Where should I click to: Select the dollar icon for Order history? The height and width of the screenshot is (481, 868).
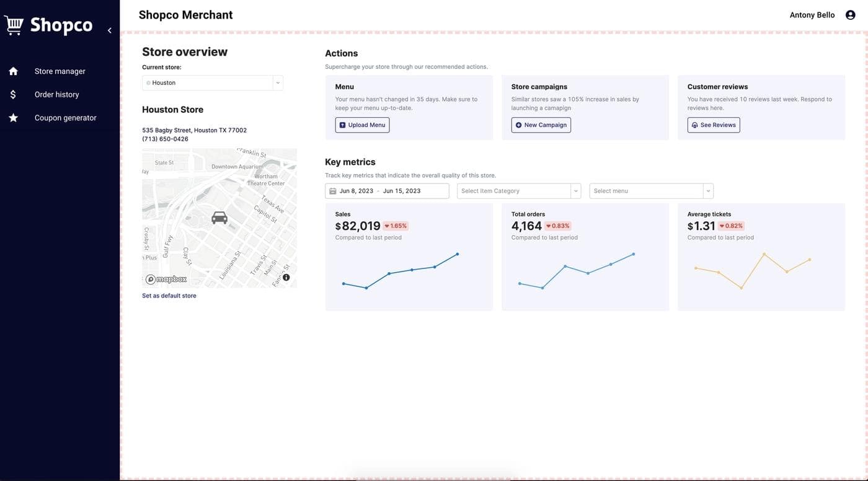tap(13, 94)
